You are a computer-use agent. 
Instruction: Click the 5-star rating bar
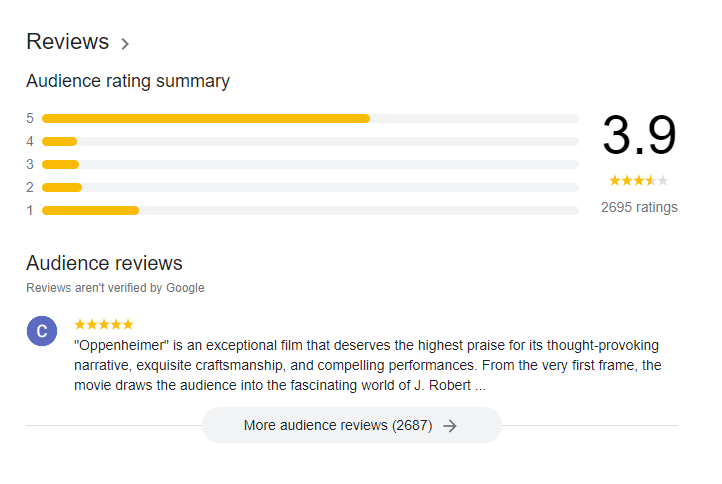pyautogui.click(x=310, y=119)
